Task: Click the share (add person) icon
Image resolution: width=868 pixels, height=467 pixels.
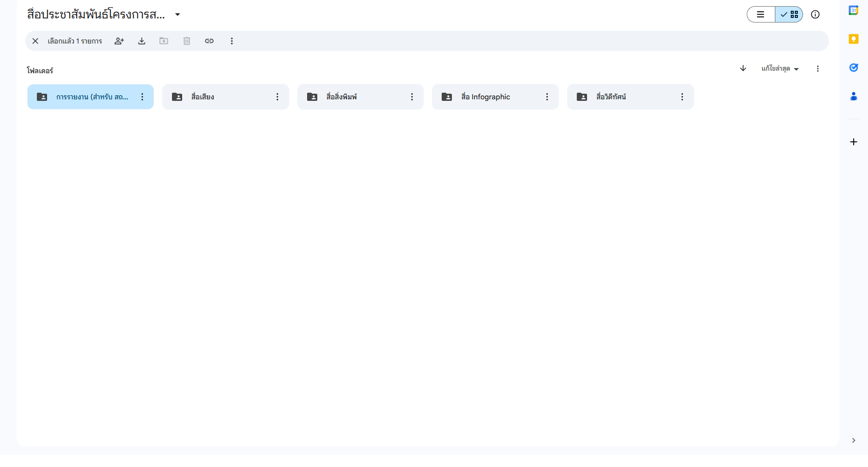Action: (119, 41)
